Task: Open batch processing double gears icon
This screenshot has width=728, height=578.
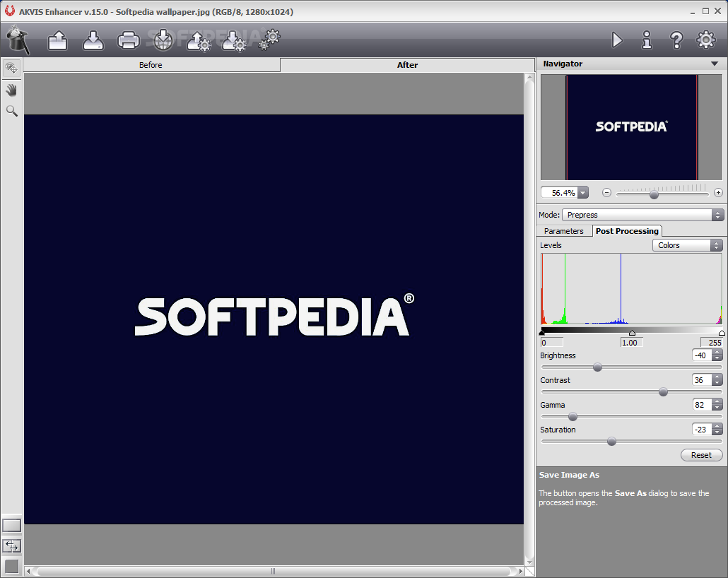Action: pyautogui.click(x=270, y=39)
